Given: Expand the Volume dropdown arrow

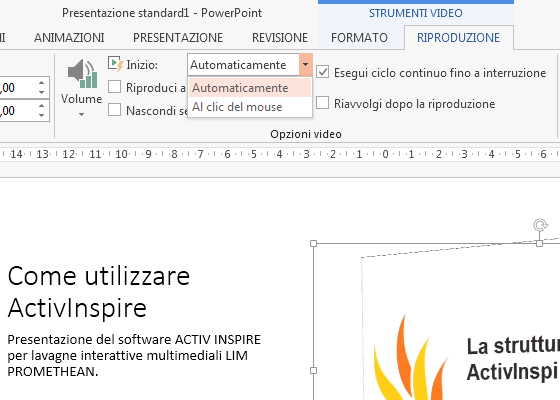Looking at the screenshot, I should 81,115.
